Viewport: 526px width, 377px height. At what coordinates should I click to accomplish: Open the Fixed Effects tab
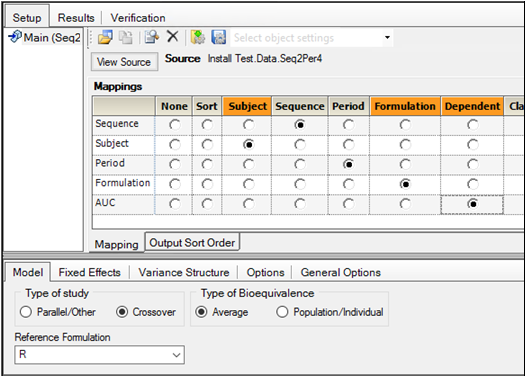click(x=89, y=272)
